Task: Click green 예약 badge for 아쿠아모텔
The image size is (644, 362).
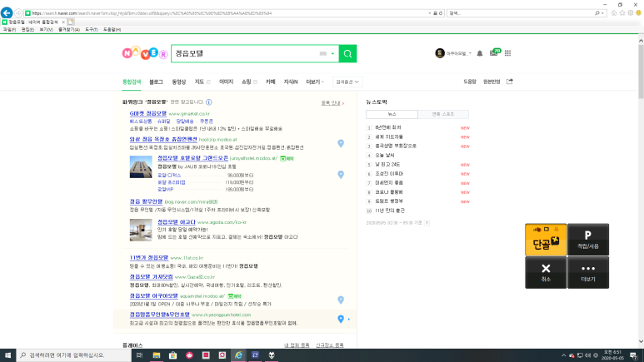Action: (234, 296)
